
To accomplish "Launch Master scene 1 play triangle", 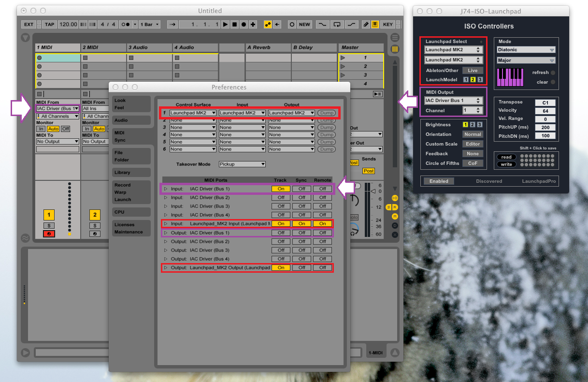I will [343, 58].
